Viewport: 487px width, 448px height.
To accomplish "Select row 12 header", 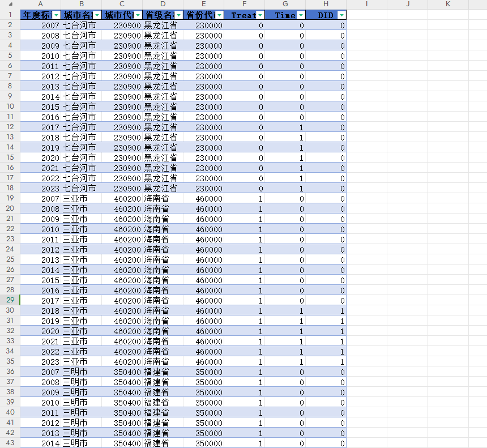I will point(10,127).
